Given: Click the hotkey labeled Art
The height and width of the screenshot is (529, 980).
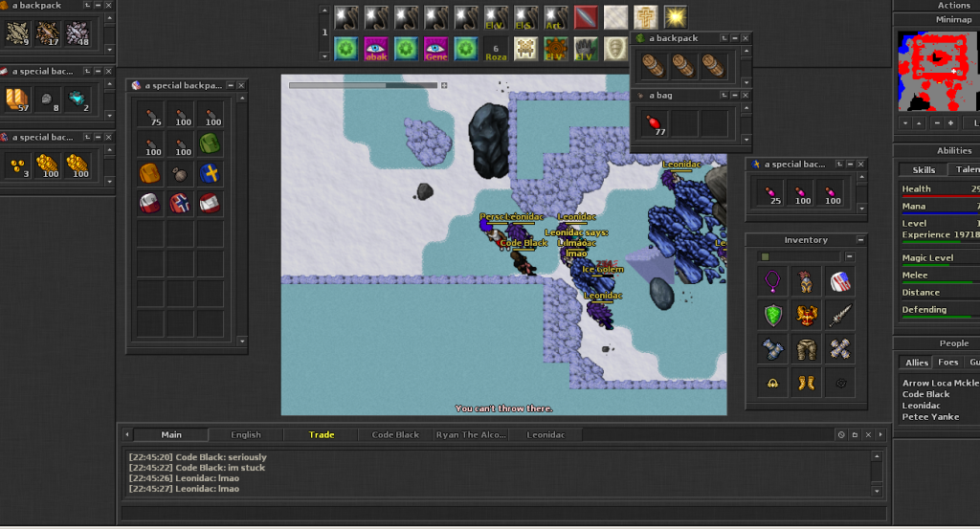Looking at the screenshot, I should (556, 17).
